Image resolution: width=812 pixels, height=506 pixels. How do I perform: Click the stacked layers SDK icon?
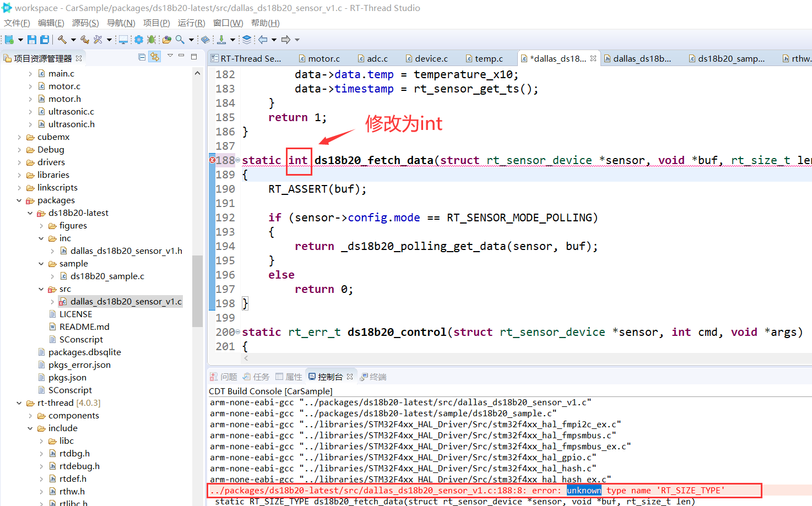(247, 40)
